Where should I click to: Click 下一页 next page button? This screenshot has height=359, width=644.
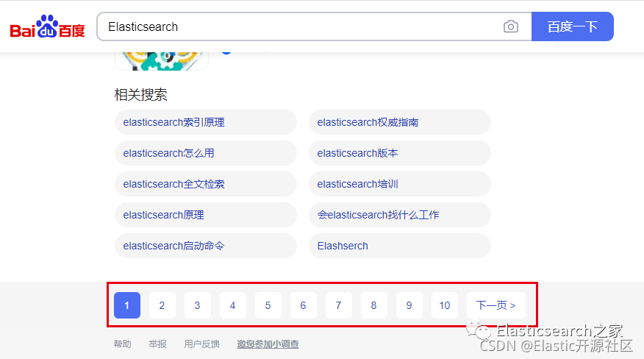click(496, 305)
